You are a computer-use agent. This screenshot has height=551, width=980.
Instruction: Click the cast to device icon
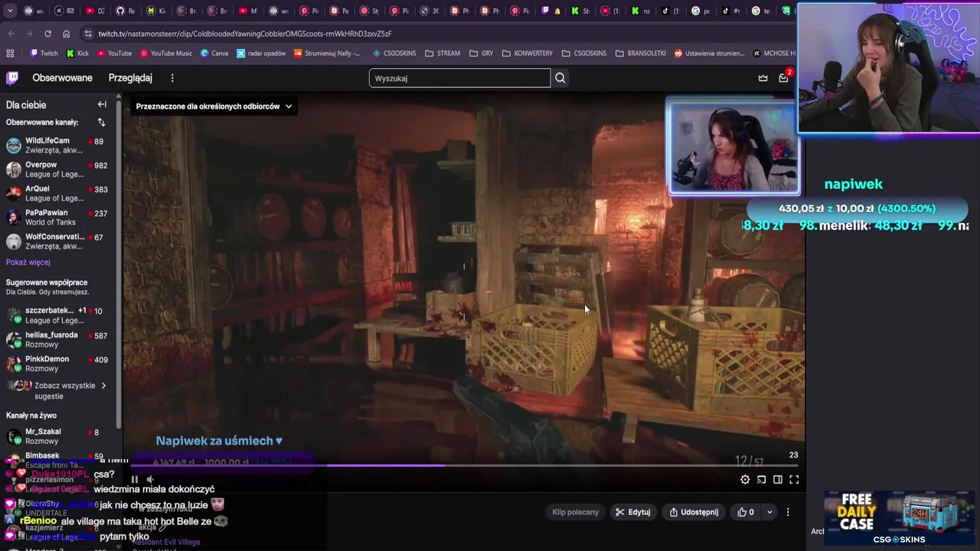[x=761, y=480]
